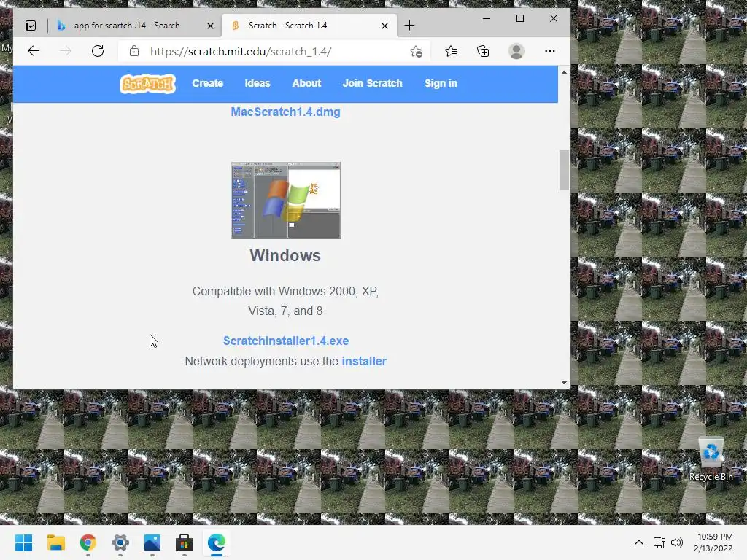Click the Windows Scratch screenshot image
Viewport: 747px width, 560px height.
(286, 201)
